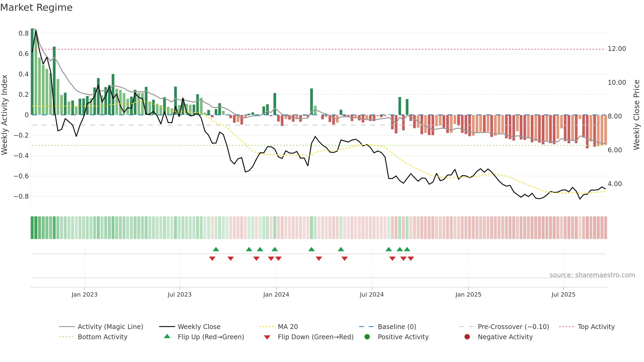Click the Jan 2025 x-axis label
Image resolution: width=644 pixels, height=362 pixels.
tap(468, 294)
